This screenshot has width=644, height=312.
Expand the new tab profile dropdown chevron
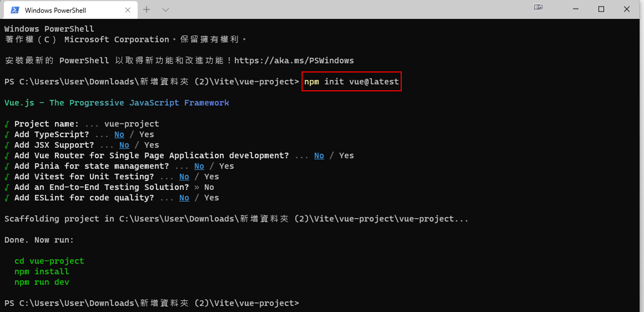pyautogui.click(x=165, y=10)
